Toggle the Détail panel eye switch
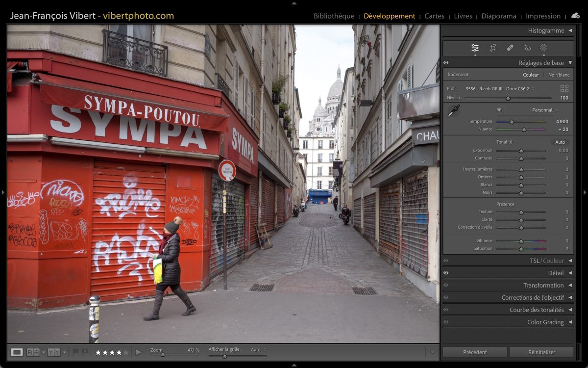588x368 pixels. (x=446, y=273)
